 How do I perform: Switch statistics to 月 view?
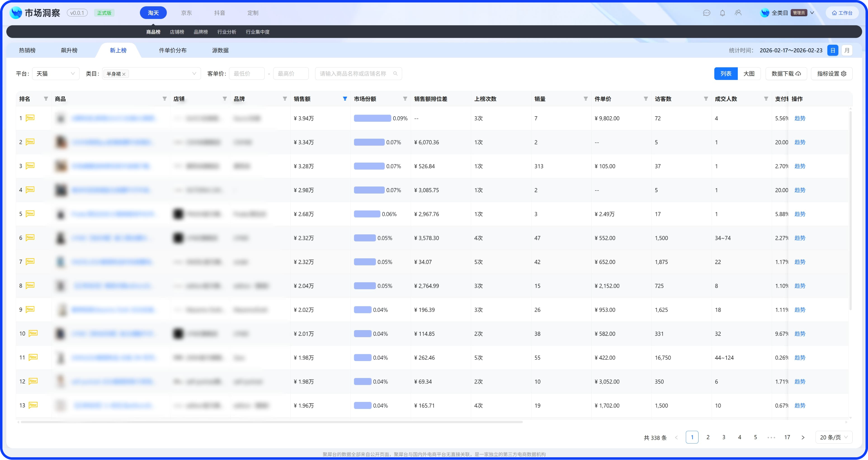click(x=847, y=50)
